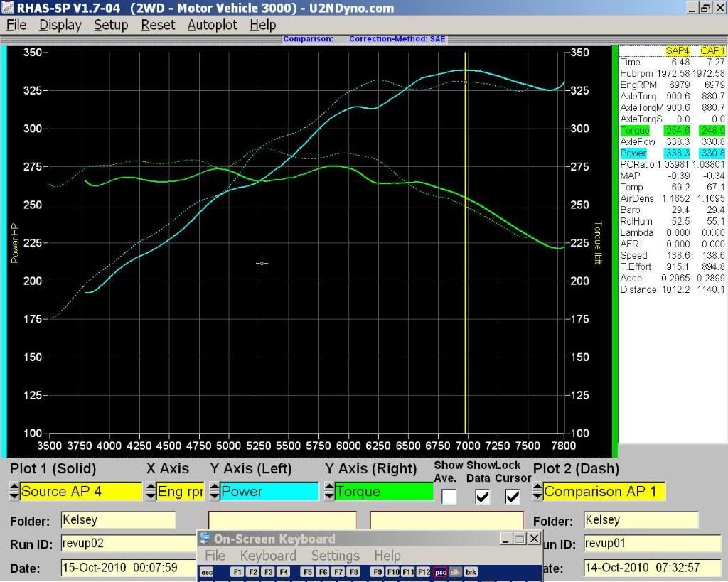
Task: Click the Date field 15-Oct-2010
Action: (129, 568)
